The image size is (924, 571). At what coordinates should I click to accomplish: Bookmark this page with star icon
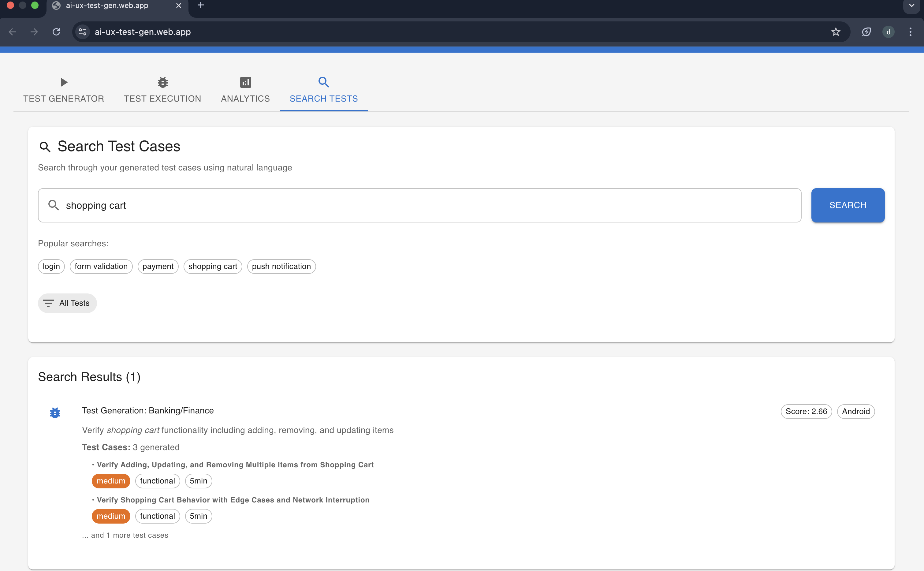836,32
